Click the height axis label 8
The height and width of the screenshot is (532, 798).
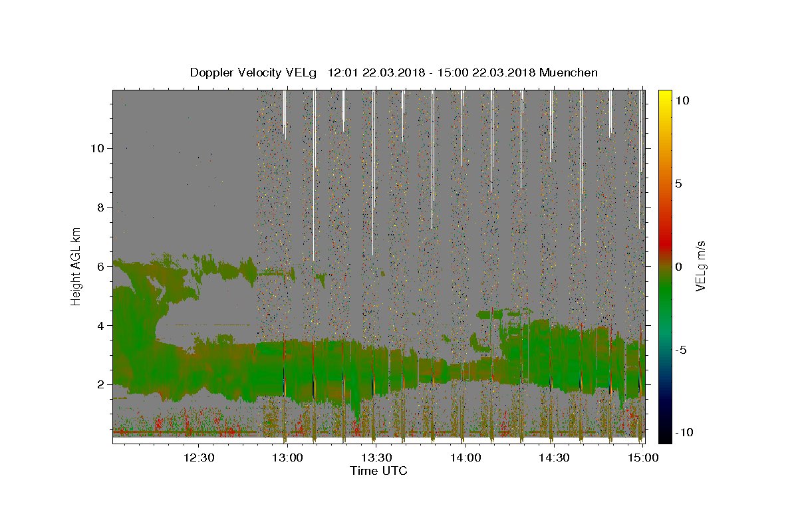pos(99,207)
